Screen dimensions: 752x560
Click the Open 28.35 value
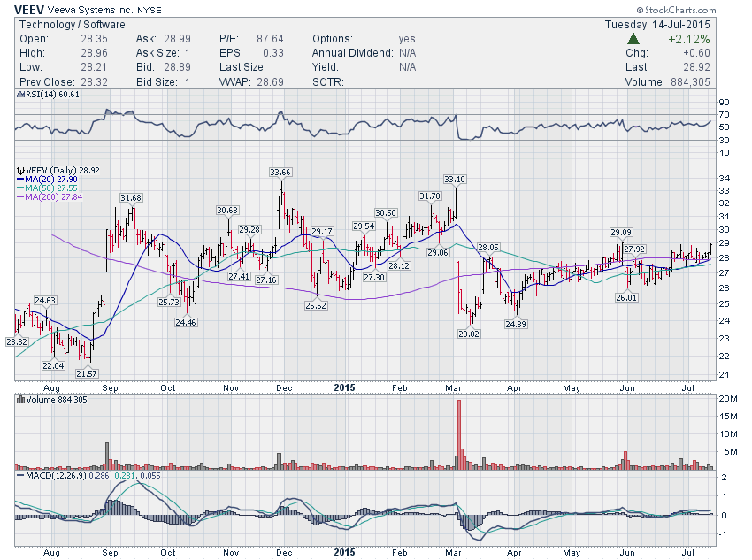pos(94,39)
